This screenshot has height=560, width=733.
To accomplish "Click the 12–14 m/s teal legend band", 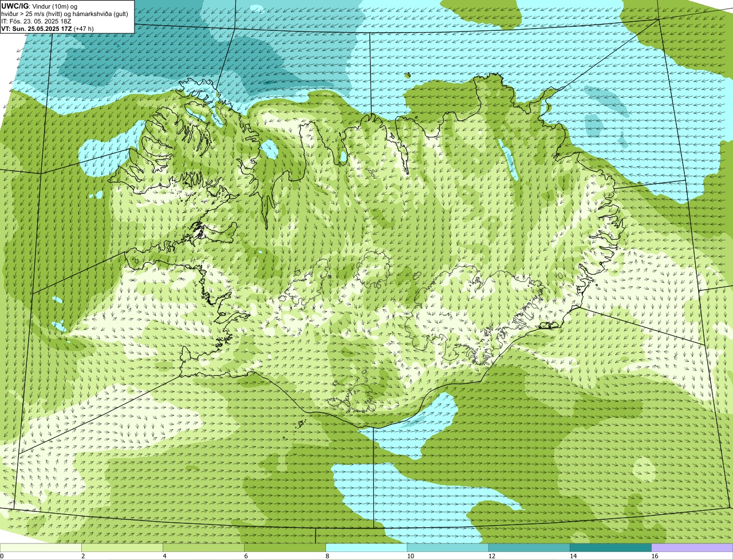I will [x=529, y=547].
